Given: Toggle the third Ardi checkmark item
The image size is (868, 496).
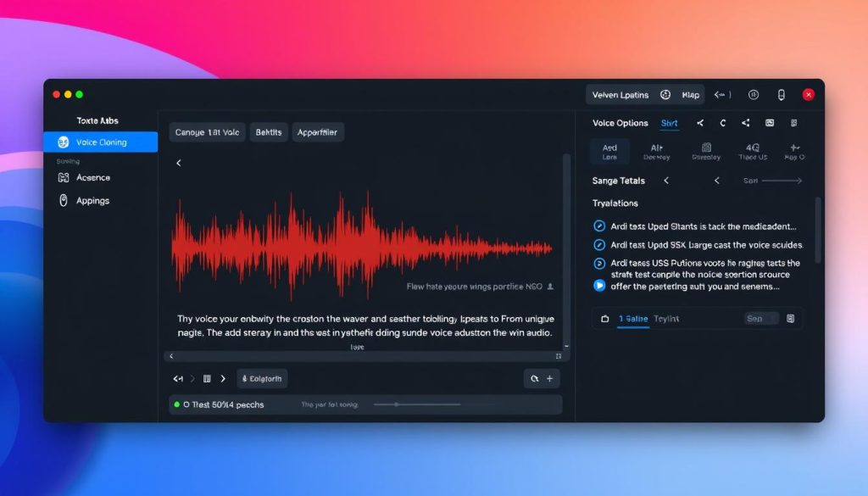Looking at the screenshot, I should click(599, 264).
